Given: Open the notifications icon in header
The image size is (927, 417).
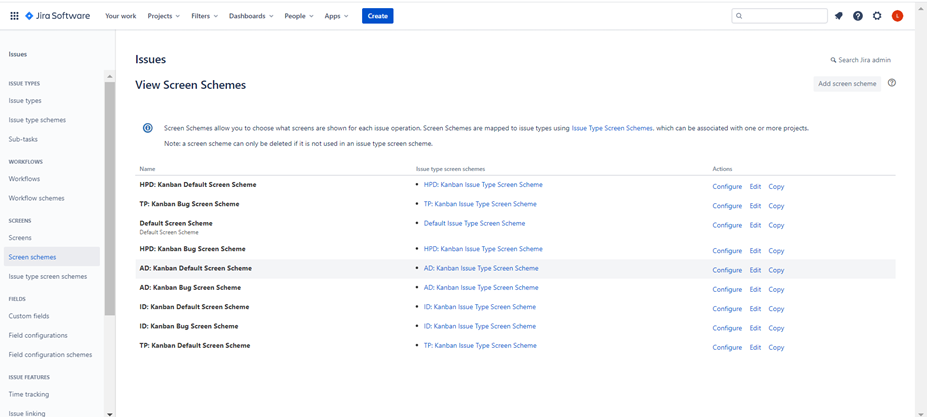Looking at the screenshot, I should [x=838, y=16].
